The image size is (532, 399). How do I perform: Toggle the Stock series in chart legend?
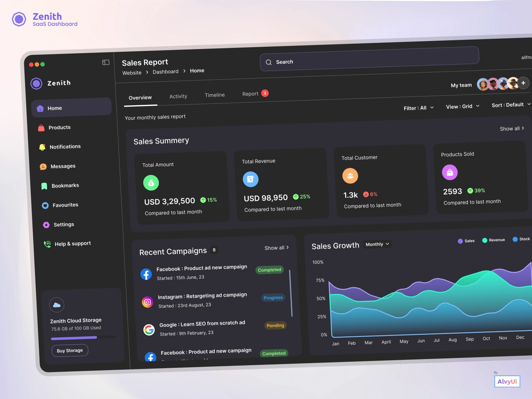521,239
